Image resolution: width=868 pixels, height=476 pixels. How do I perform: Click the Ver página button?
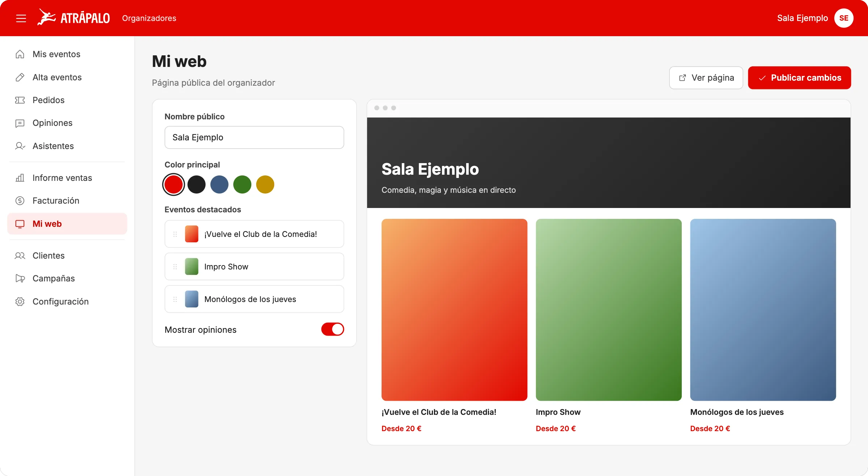[706, 78]
